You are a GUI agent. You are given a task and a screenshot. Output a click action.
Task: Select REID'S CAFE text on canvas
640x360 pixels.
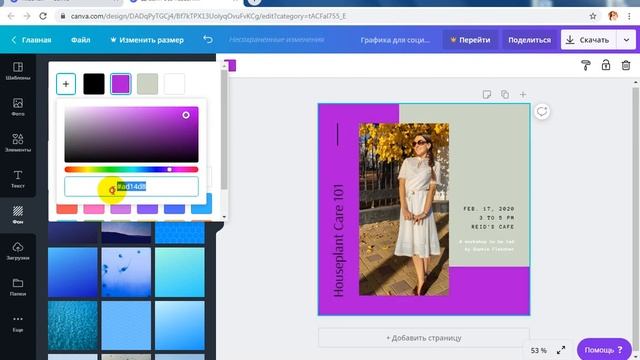point(493,227)
